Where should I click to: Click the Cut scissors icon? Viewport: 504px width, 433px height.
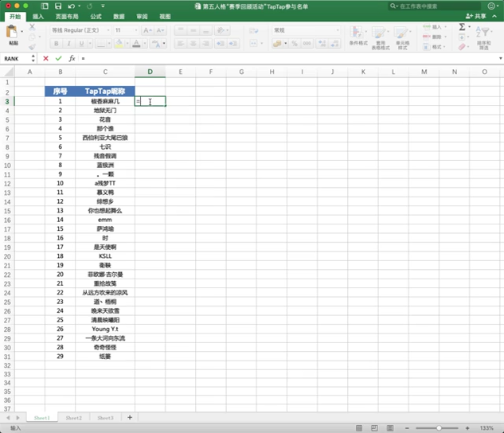click(32, 27)
